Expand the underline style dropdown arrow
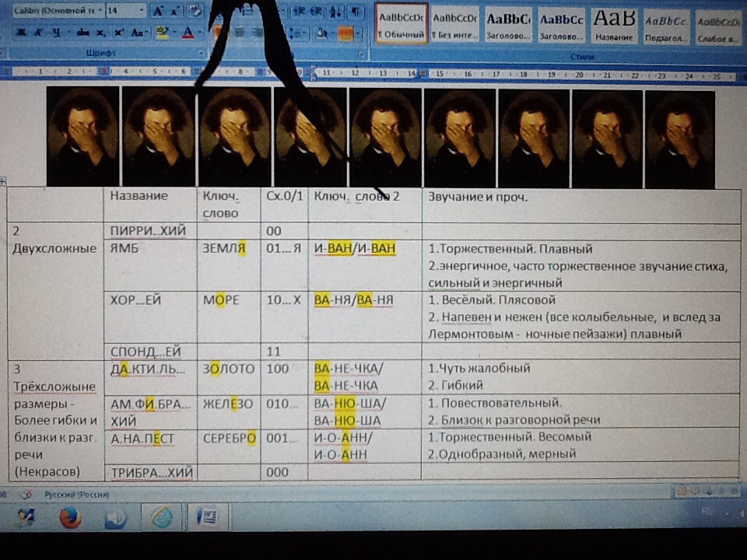This screenshot has height=560, width=747. point(68,33)
